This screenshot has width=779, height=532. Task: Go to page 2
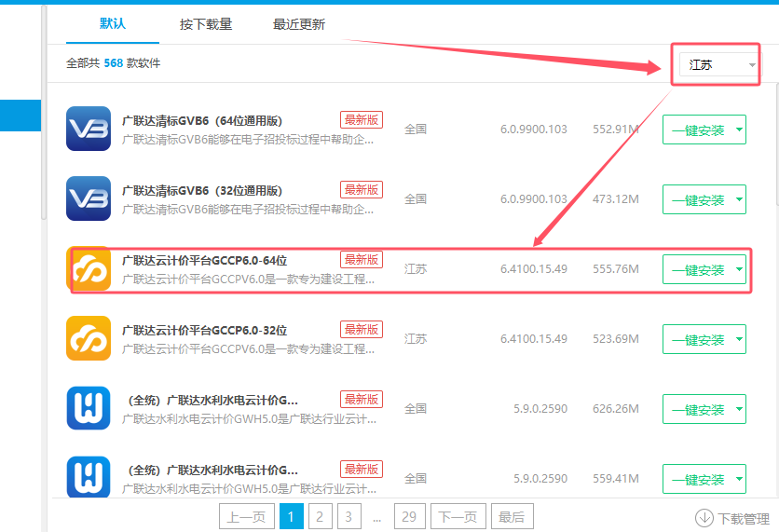coord(320,516)
